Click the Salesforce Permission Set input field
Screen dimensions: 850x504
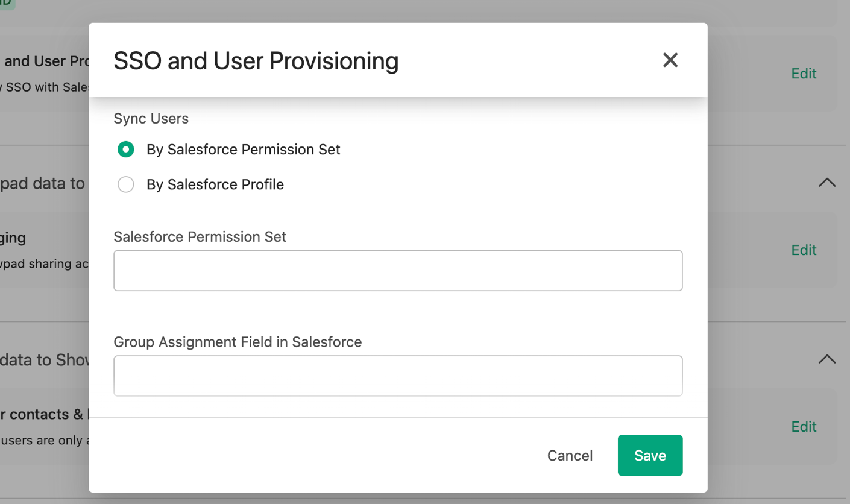(398, 271)
